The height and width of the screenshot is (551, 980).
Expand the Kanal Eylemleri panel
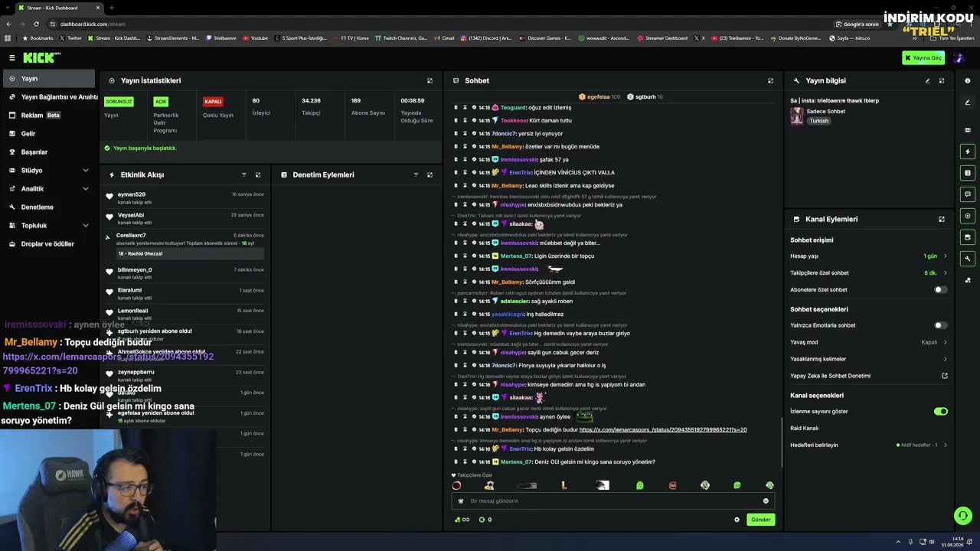pyautogui.click(x=942, y=219)
